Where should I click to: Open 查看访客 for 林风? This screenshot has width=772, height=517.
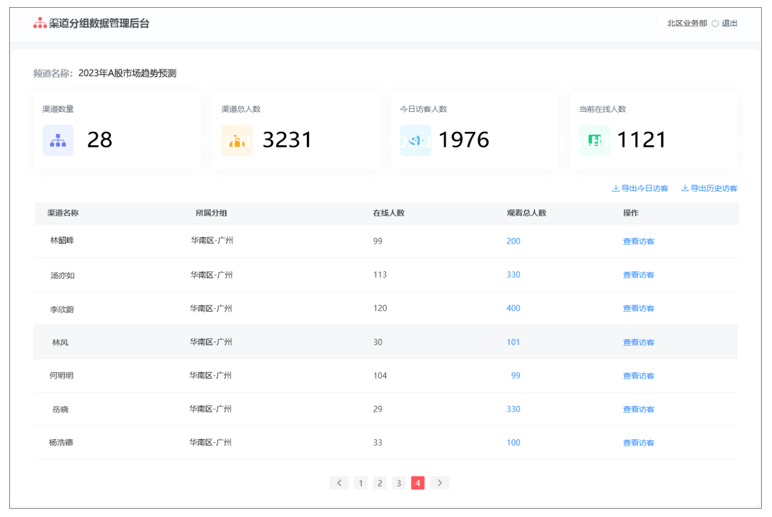639,342
